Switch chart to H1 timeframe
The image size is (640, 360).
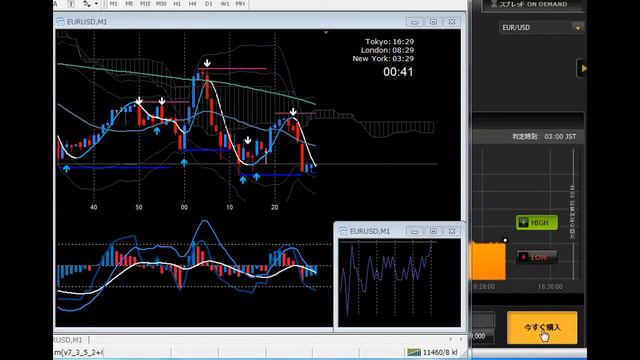tap(177, 4)
